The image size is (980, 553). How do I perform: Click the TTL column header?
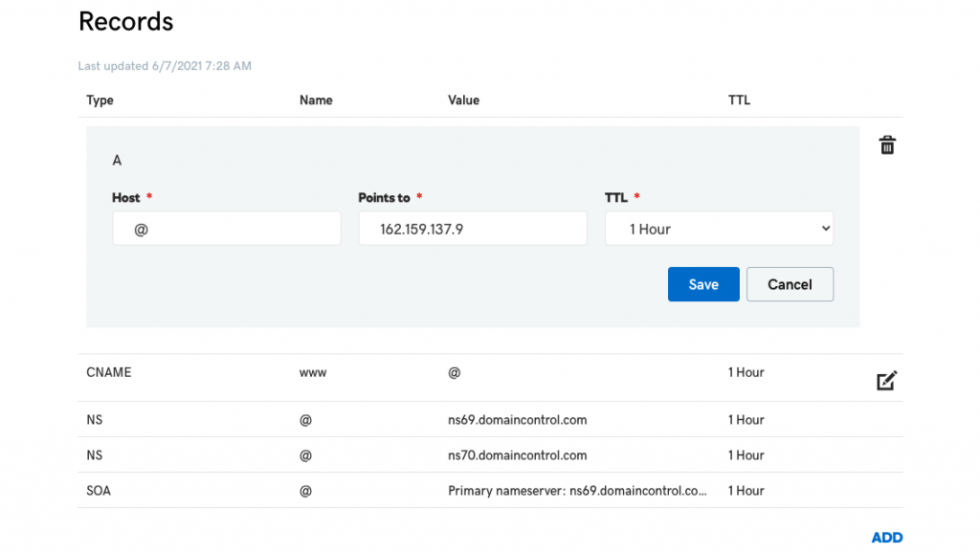(739, 100)
